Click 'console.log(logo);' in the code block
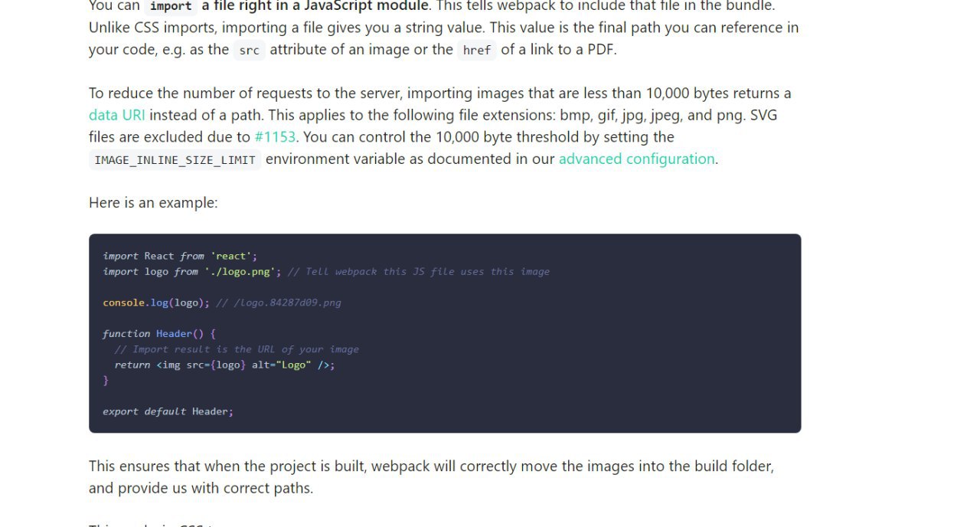Screen dimensions: 980x527 (x=156, y=303)
